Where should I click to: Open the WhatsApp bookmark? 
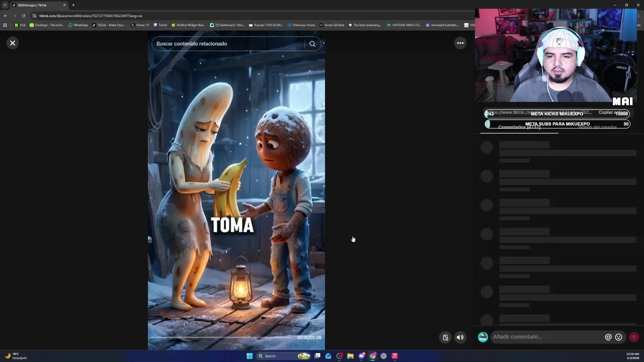coord(78,25)
